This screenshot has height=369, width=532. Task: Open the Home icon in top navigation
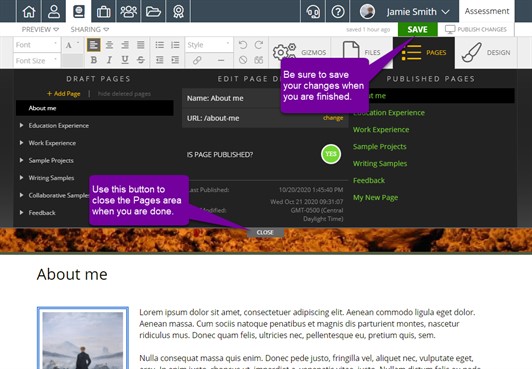coord(29,12)
